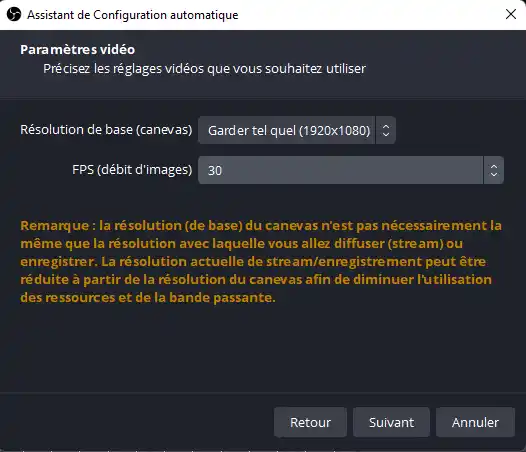Click empty title bar space beside close button
This screenshot has width=526, height=452.
point(369,15)
